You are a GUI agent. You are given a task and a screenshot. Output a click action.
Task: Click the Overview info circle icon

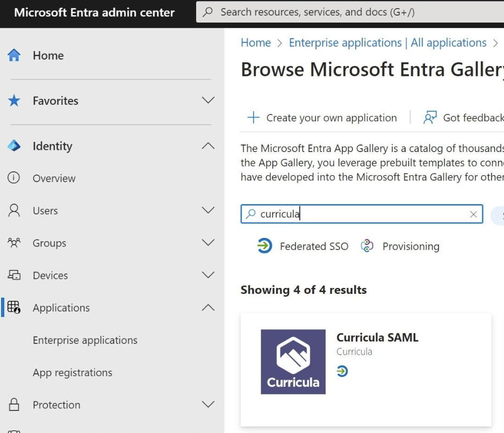pyautogui.click(x=13, y=178)
